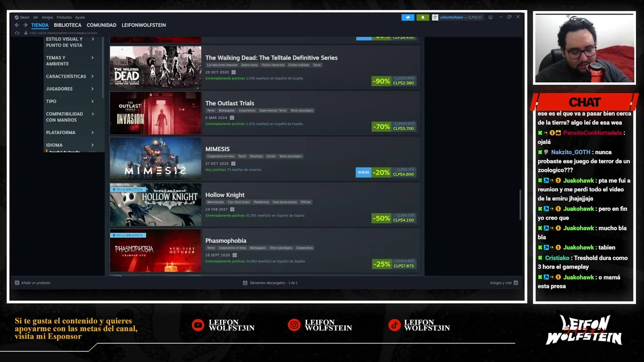Expand the Temas y ambiente filter
Viewport: 644px width, 362px height.
point(70,61)
